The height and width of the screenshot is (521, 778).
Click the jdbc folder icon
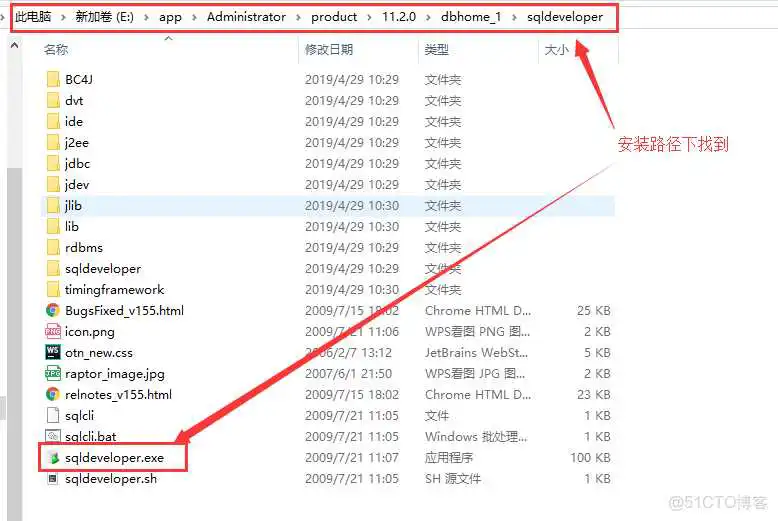click(x=53, y=163)
